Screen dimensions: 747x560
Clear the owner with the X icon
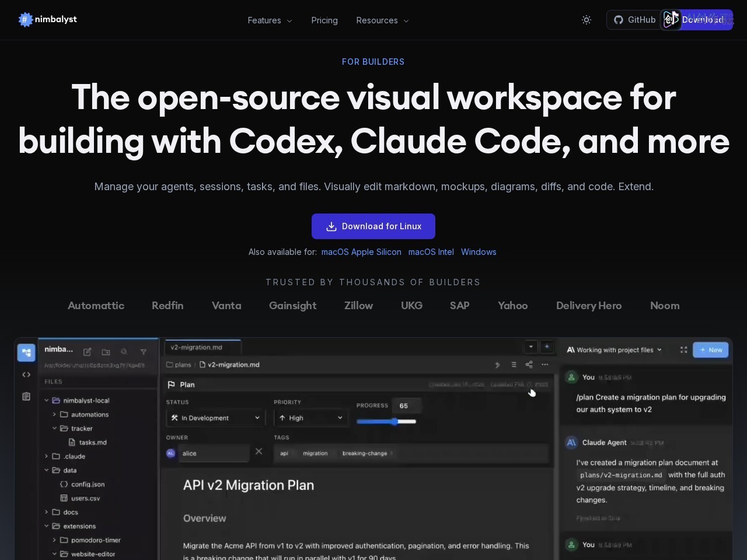pyautogui.click(x=259, y=452)
